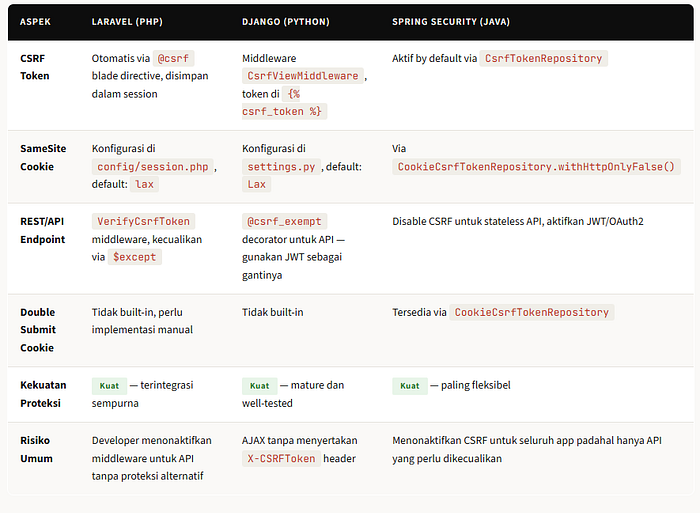Click the $except code snippet
The height and width of the screenshot is (513, 700).
point(134,257)
